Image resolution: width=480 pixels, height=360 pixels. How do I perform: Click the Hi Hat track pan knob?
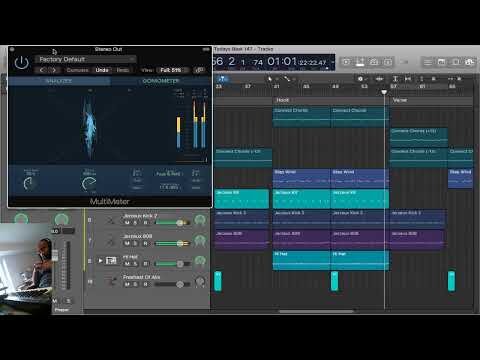click(200, 261)
